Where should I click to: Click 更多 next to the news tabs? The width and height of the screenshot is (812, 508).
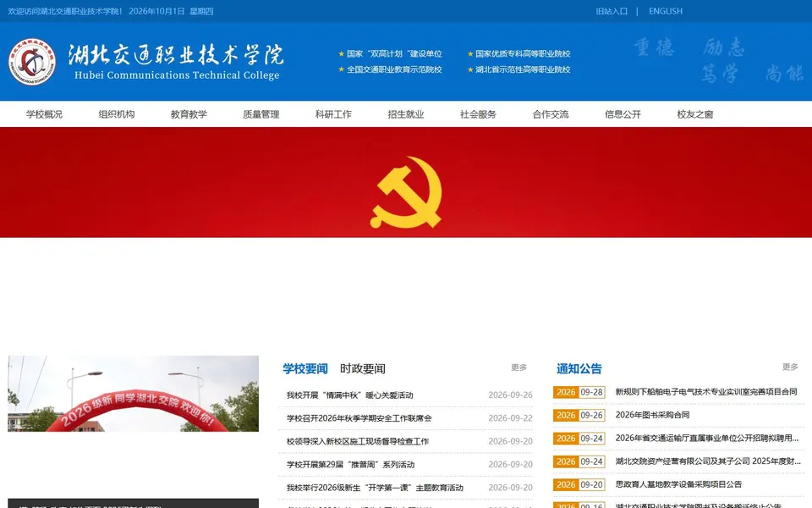pyautogui.click(x=518, y=367)
